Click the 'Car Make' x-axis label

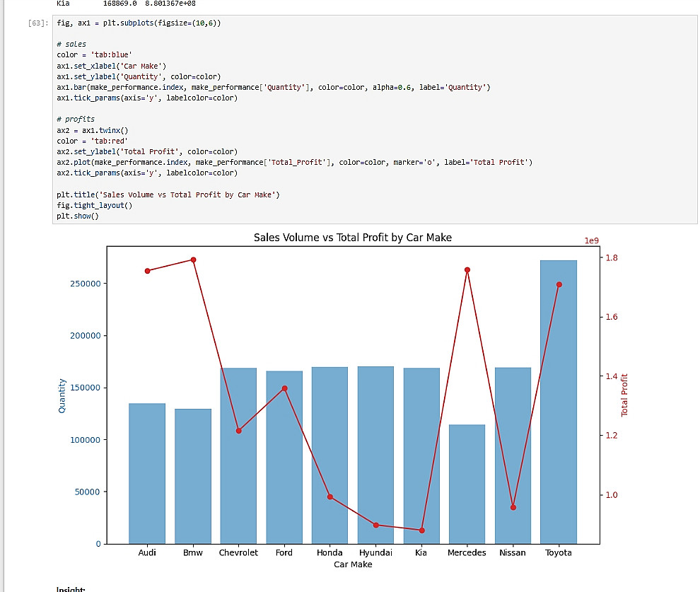click(x=353, y=564)
